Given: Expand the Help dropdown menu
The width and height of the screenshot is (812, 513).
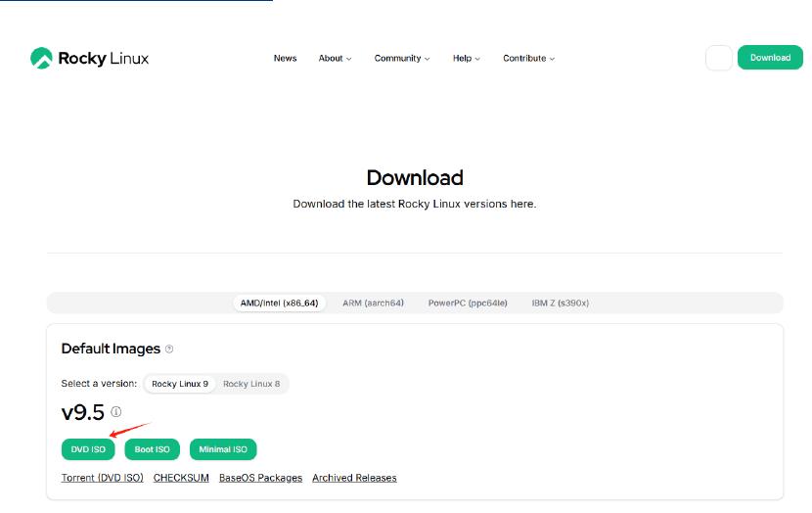Looking at the screenshot, I should [x=466, y=58].
